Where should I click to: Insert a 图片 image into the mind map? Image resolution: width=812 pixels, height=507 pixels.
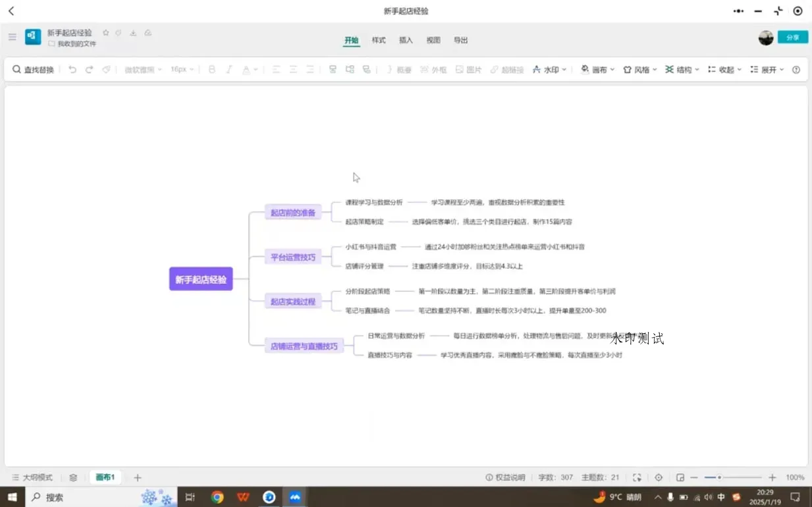pos(468,69)
